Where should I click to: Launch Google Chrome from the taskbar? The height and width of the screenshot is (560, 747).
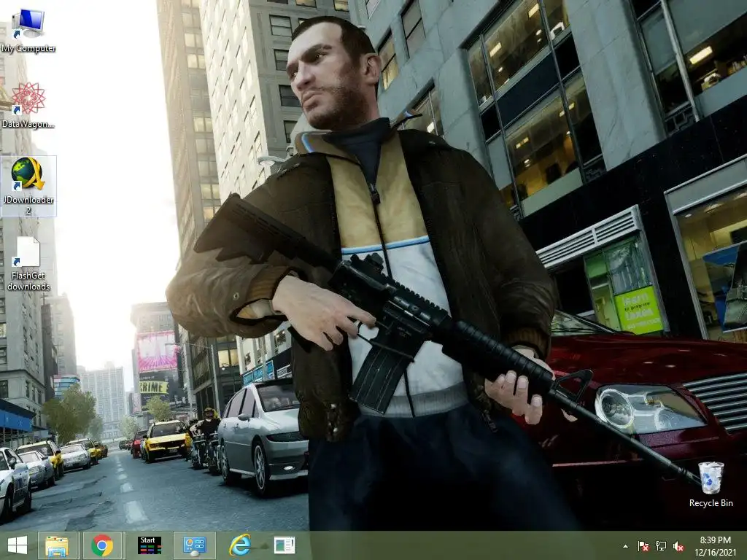click(102, 545)
